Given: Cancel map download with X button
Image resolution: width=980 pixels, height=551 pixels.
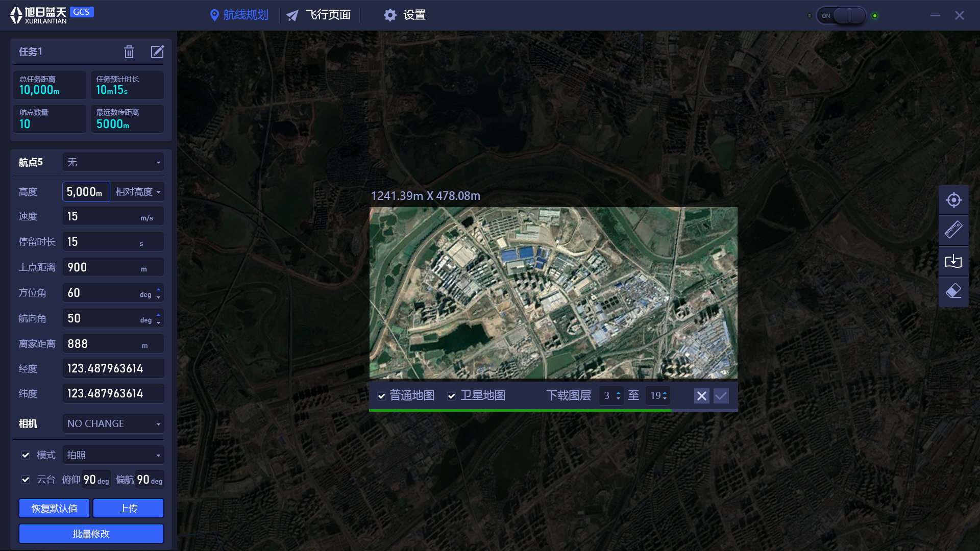Looking at the screenshot, I should 702,396.
